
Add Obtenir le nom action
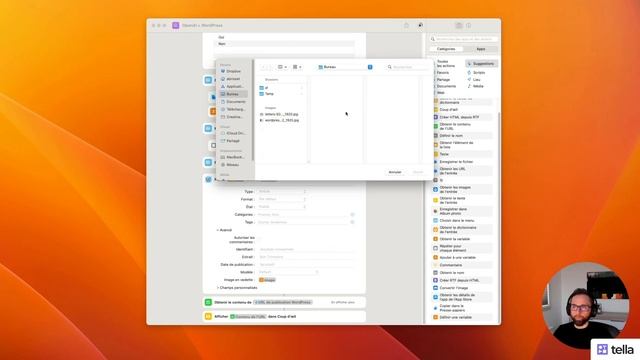[x=462, y=273]
